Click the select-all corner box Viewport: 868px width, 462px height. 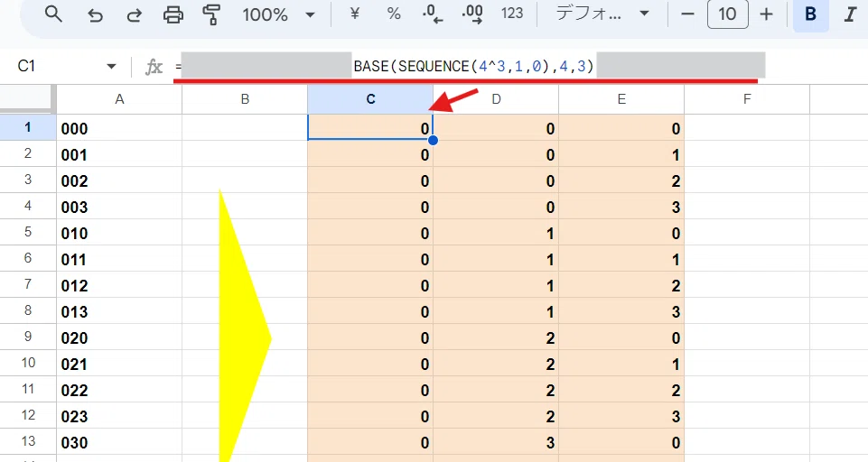28,99
